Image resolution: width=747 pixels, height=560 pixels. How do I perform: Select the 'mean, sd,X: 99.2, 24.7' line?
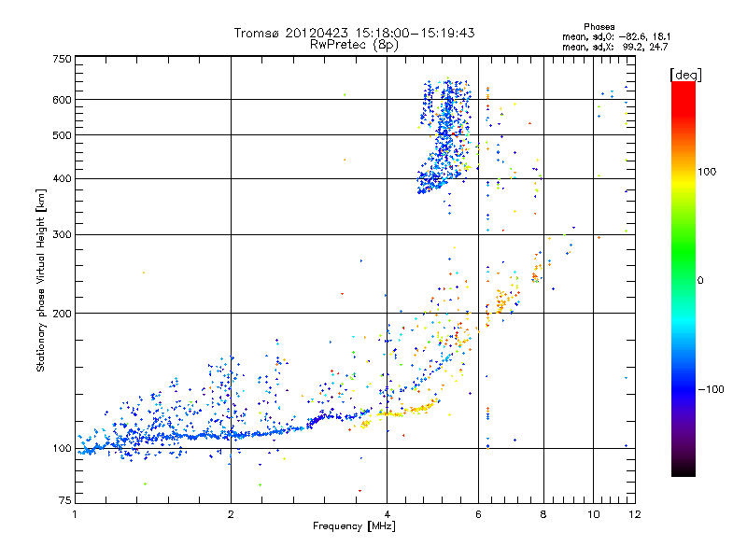coord(615,48)
